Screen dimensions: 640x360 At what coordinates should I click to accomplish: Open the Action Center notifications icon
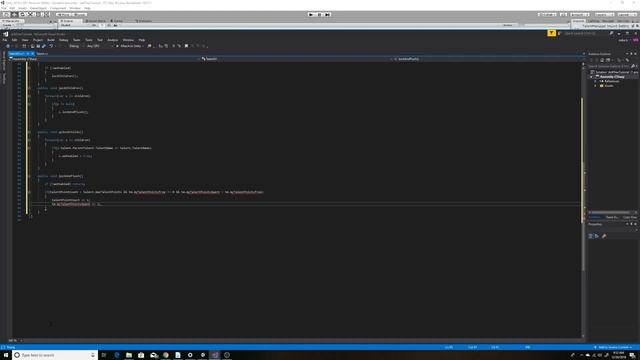(x=632, y=355)
